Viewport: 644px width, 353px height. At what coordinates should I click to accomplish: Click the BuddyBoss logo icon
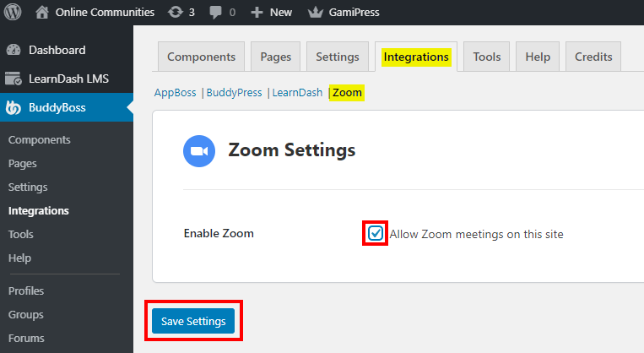click(x=14, y=107)
